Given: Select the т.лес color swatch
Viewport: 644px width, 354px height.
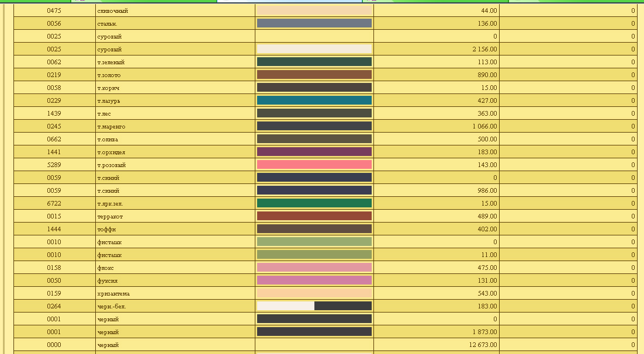Looking at the screenshot, I should 314,113.
